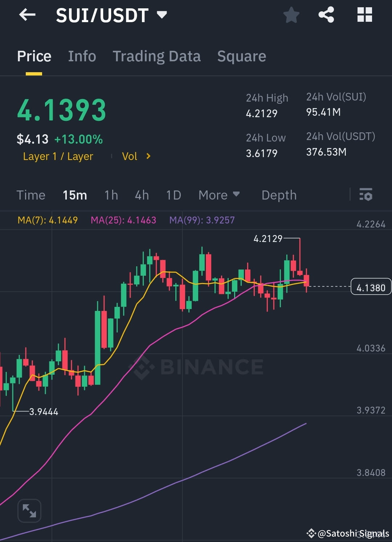392x542 pixels.
Task: Tap the back arrow to exit chart
Action: (x=27, y=15)
